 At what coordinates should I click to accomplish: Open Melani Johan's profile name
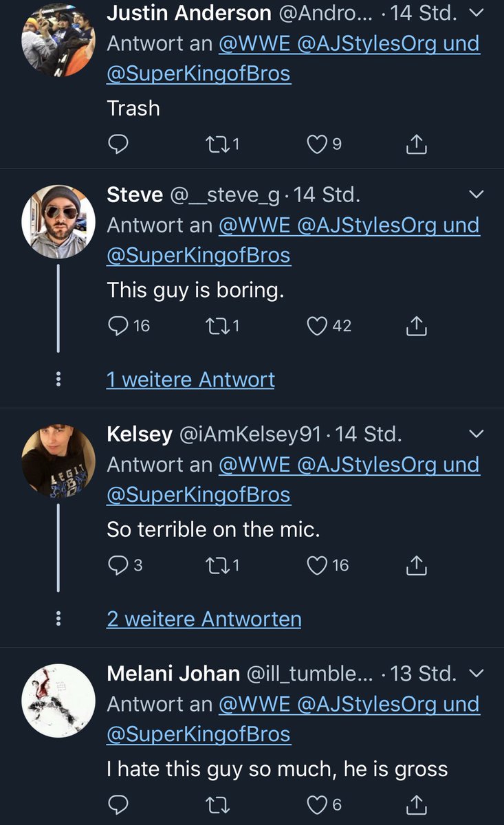[x=173, y=674]
